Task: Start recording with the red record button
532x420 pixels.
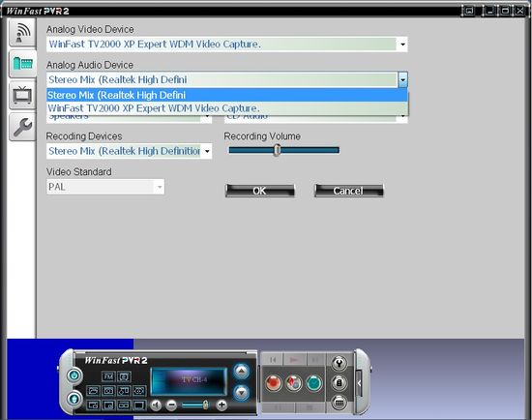Action: [x=273, y=383]
